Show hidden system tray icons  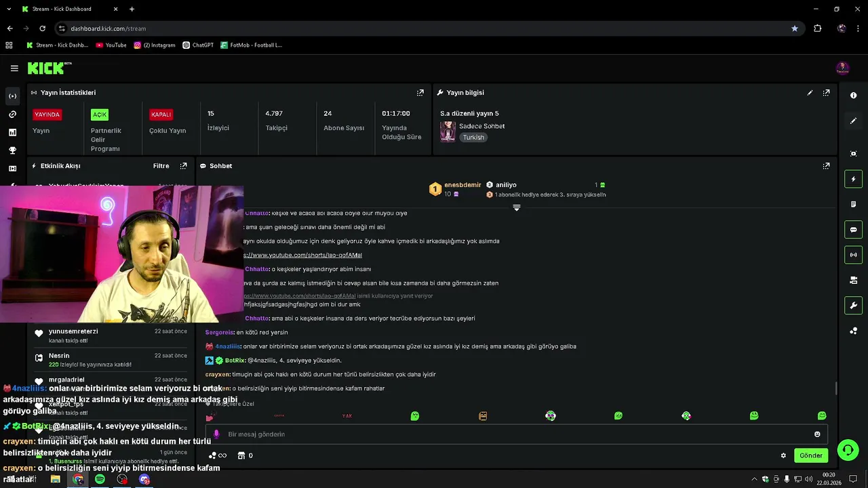tap(754, 479)
